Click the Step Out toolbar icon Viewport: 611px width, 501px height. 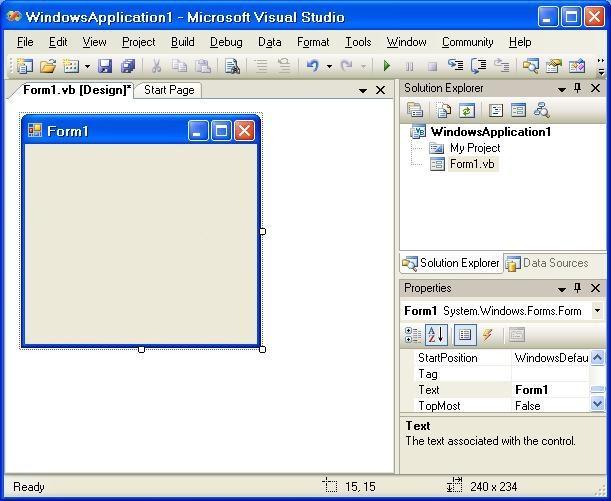[502, 65]
